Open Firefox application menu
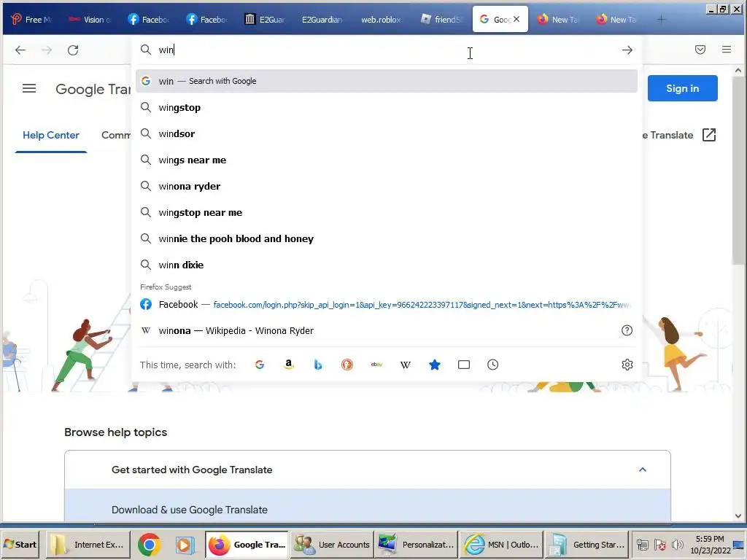The height and width of the screenshot is (560, 747). click(726, 50)
